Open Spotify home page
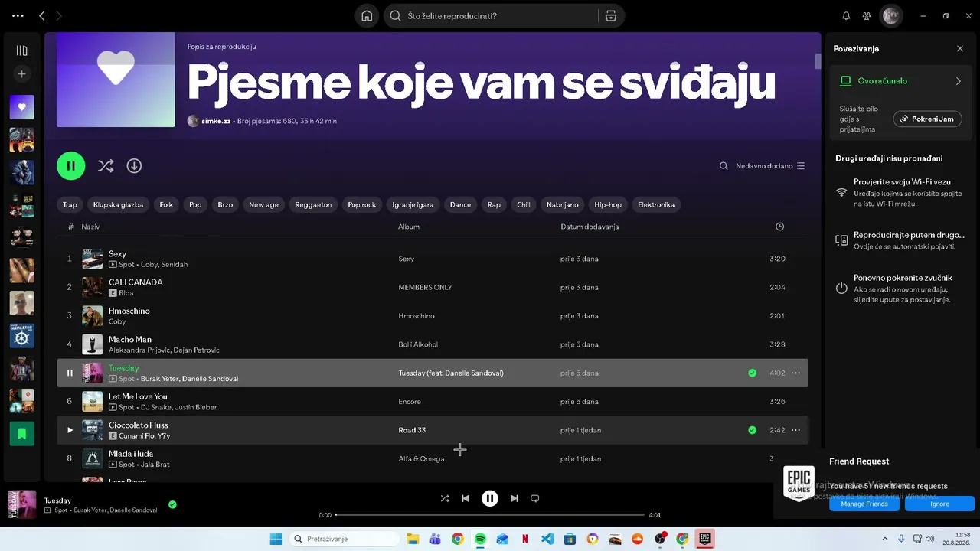Image resolution: width=980 pixels, height=551 pixels. click(367, 16)
